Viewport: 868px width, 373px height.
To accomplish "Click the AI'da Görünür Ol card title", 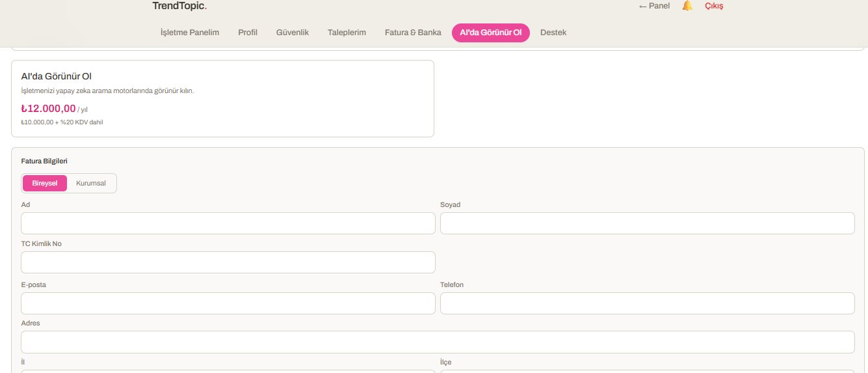I will click(x=56, y=76).
